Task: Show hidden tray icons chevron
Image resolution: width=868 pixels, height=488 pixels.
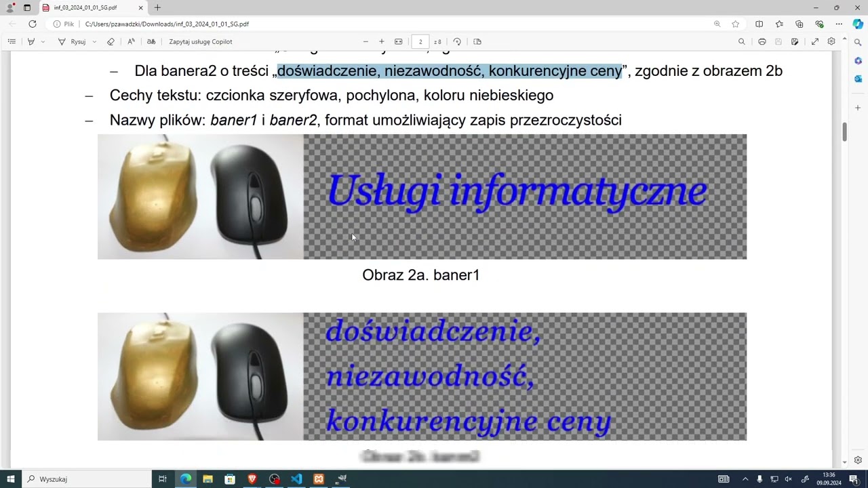Action: tap(745, 479)
